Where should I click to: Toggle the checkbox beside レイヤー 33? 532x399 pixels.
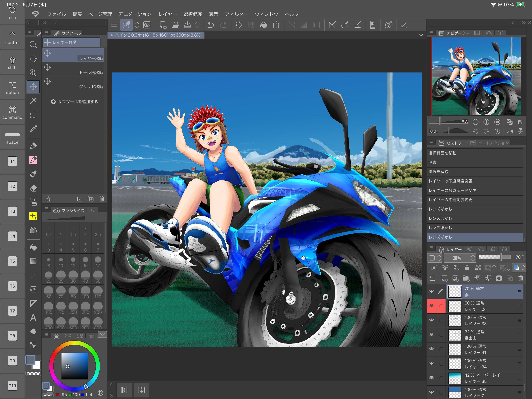pos(441,320)
